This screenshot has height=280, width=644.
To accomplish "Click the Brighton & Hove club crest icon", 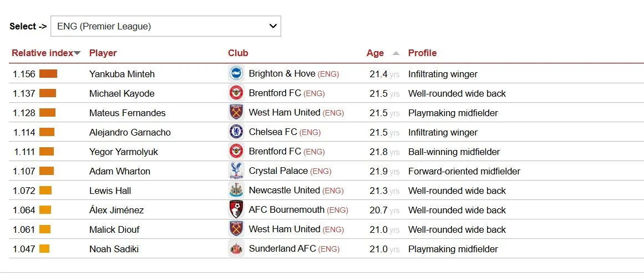I will (x=236, y=74).
